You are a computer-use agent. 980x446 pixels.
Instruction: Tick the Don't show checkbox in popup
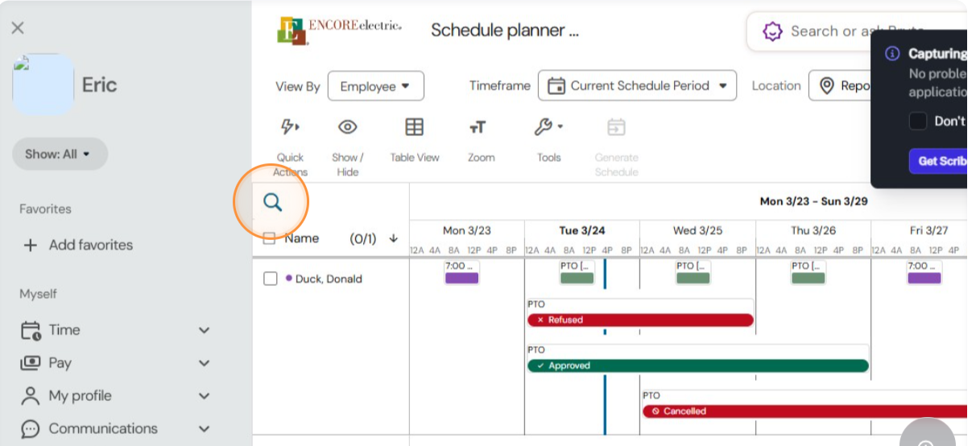[918, 122]
